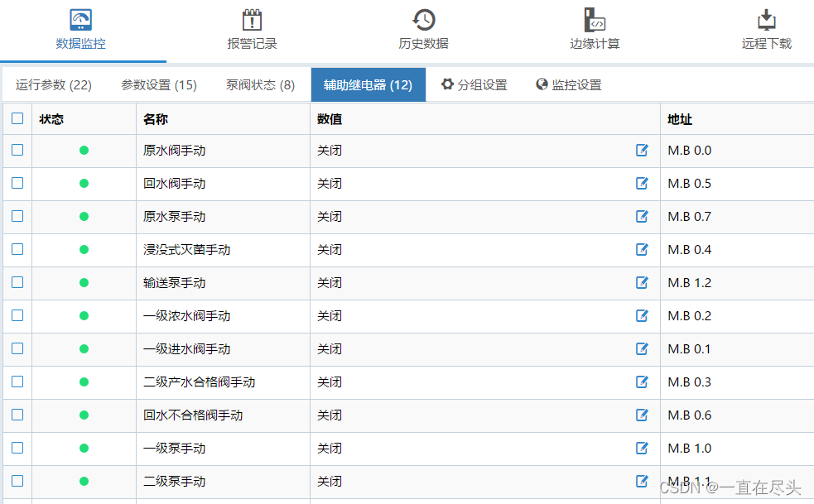Viewport: 814px width, 504px height.
Task: Toggle the select-all header checkbox
Action: 17,118
